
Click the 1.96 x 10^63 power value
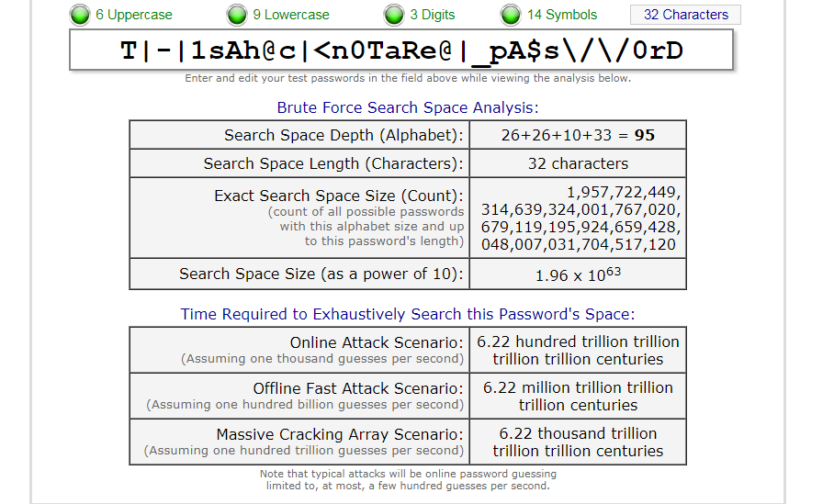[x=578, y=274]
